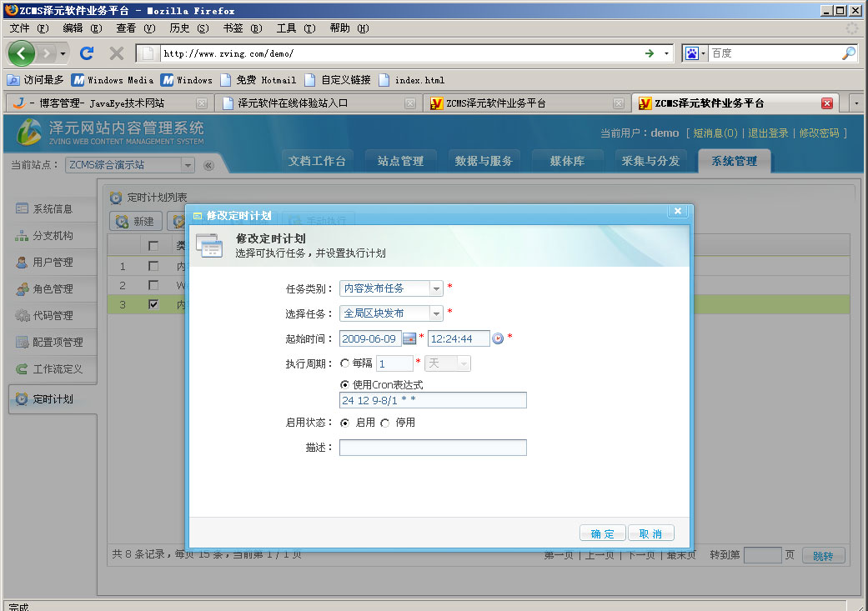
Task: Click the 访问最多 bookmark icon
Action: (x=13, y=80)
